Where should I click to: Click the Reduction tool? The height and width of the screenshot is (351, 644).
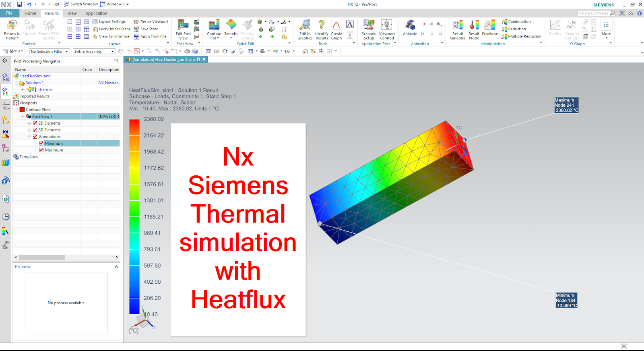pos(514,29)
